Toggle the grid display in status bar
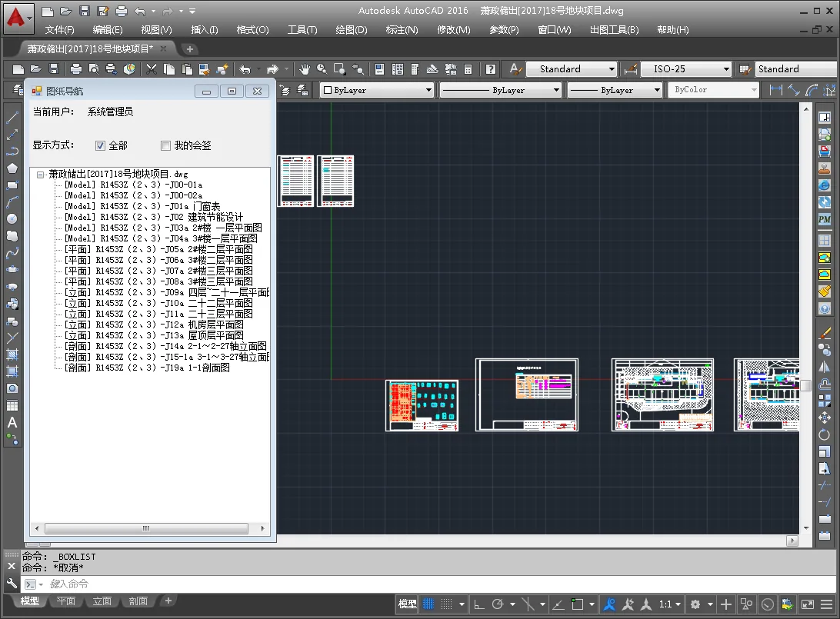The width and height of the screenshot is (840, 619). [x=428, y=604]
